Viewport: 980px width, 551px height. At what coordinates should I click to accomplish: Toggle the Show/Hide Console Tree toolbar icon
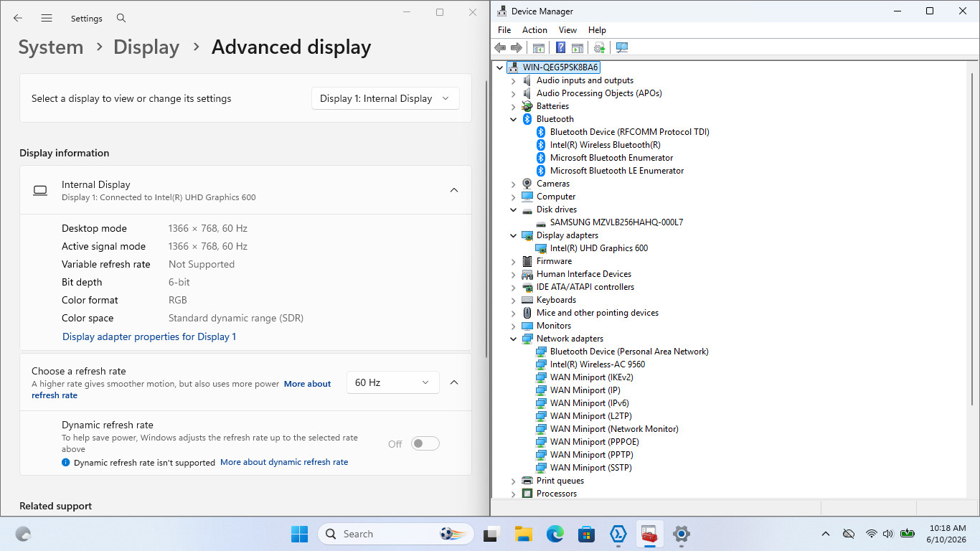click(x=539, y=47)
